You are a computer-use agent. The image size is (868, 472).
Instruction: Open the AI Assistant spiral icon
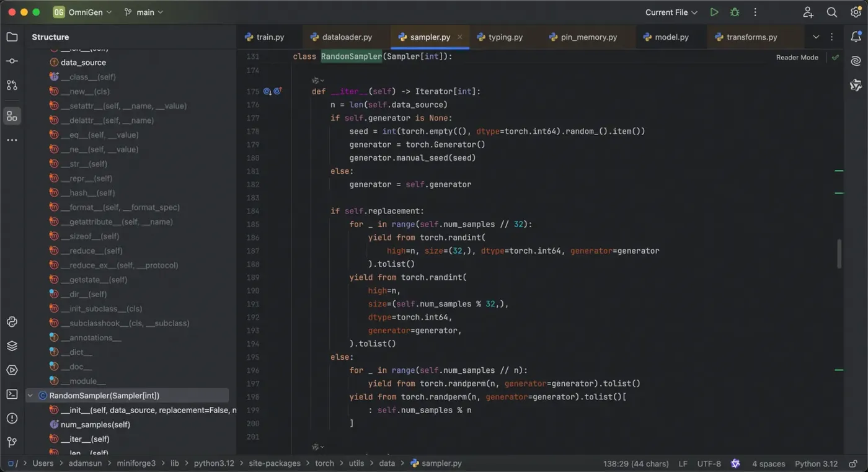[x=856, y=61]
